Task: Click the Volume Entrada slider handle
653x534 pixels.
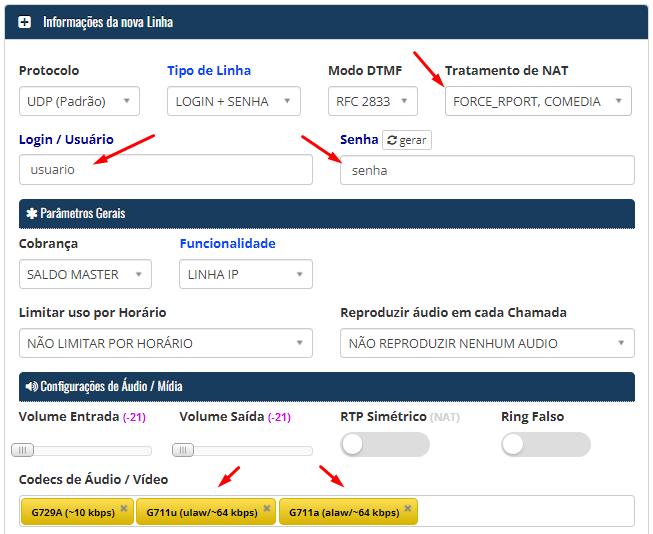Action: 22,450
